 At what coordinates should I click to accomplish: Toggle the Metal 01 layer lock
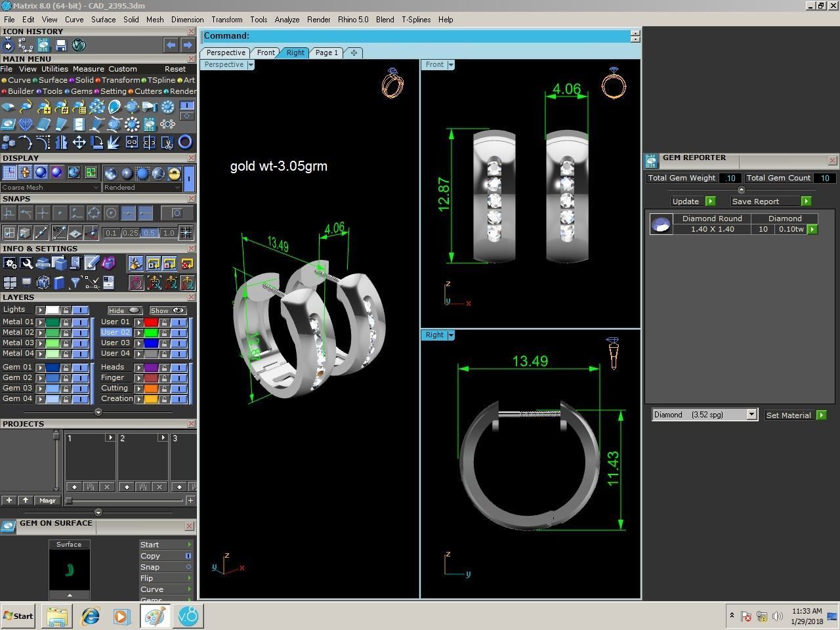click(66, 322)
